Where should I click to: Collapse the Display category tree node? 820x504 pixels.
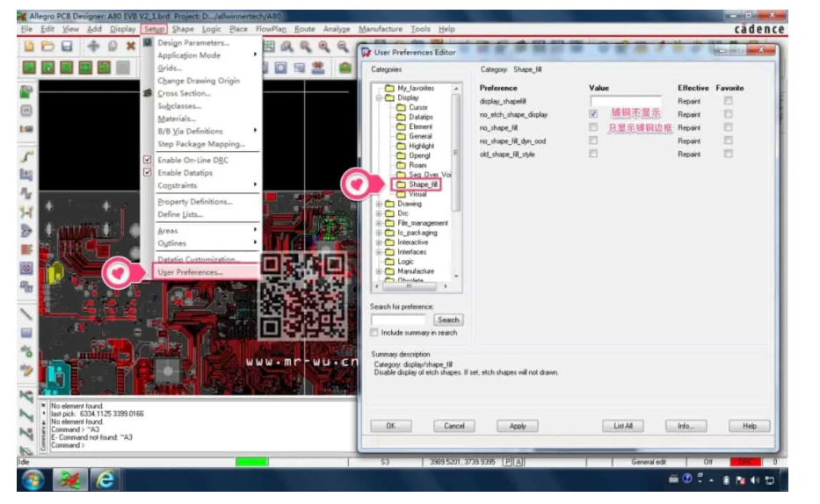click(x=379, y=97)
